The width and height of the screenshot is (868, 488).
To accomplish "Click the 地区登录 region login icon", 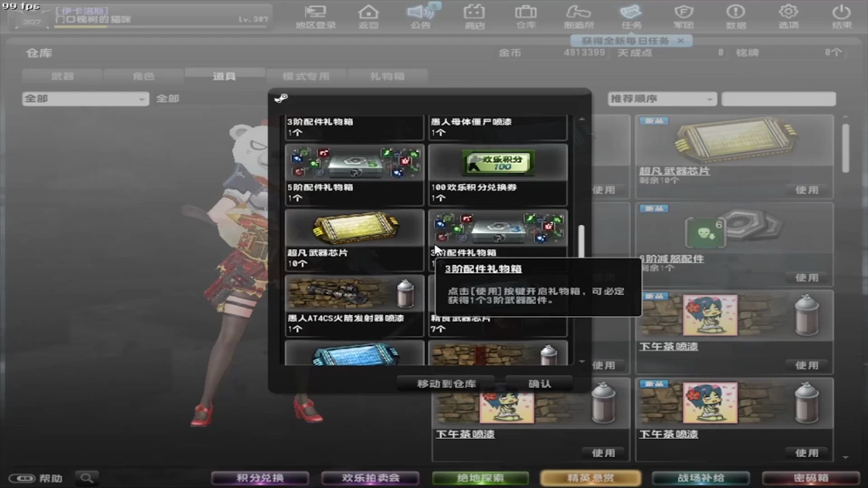I will point(315,16).
